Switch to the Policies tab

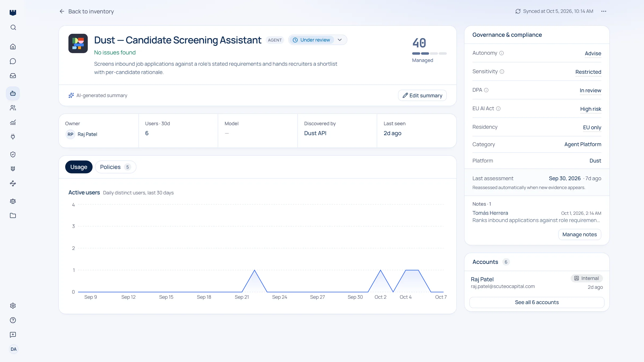115,167
